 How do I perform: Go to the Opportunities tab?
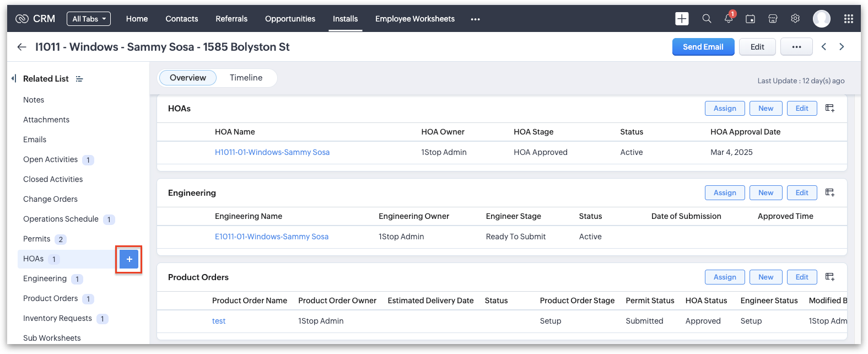click(290, 19)
